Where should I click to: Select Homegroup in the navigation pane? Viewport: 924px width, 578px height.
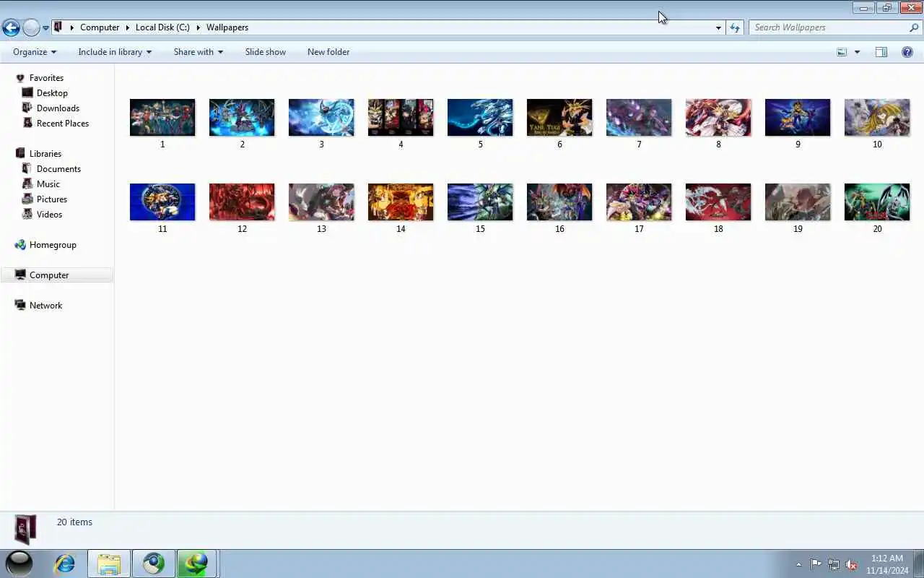53,245
